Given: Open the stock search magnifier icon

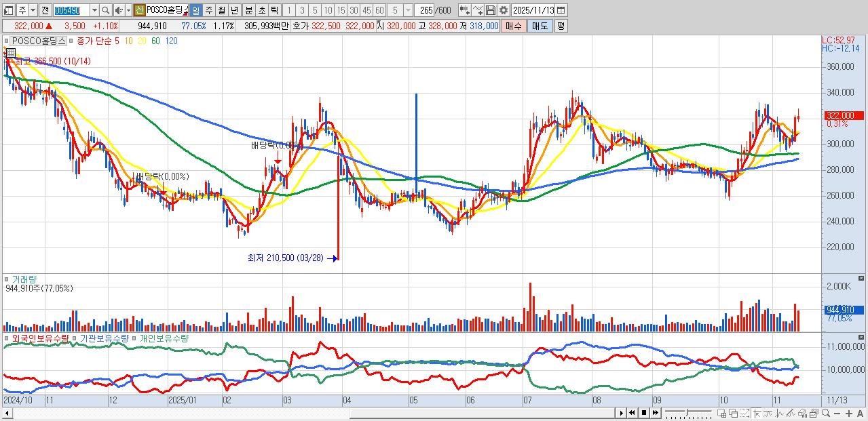Looking at the screenshot, I should tap(106, 10).
